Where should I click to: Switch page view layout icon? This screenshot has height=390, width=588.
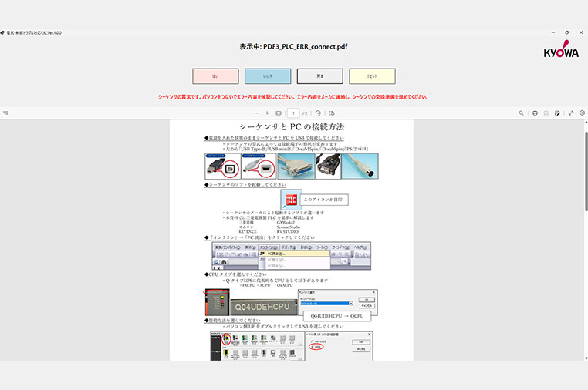(332, 113)
